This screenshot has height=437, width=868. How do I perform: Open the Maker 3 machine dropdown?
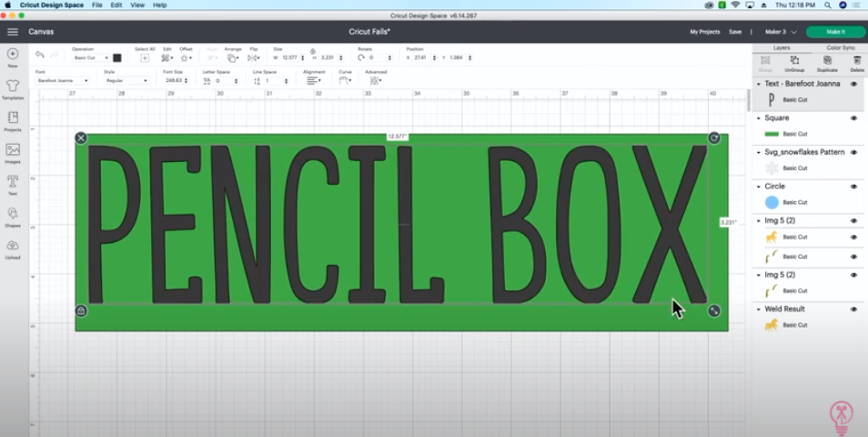point(781,32)
